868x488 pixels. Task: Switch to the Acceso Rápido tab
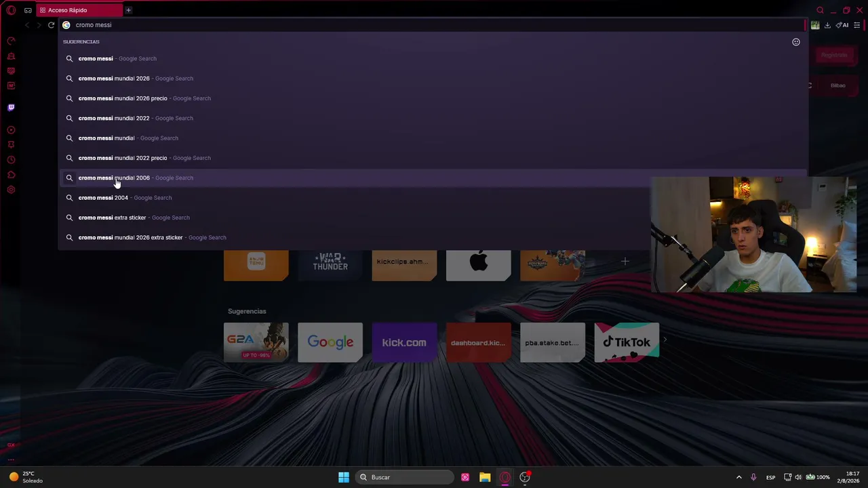[x=78, y=10]
